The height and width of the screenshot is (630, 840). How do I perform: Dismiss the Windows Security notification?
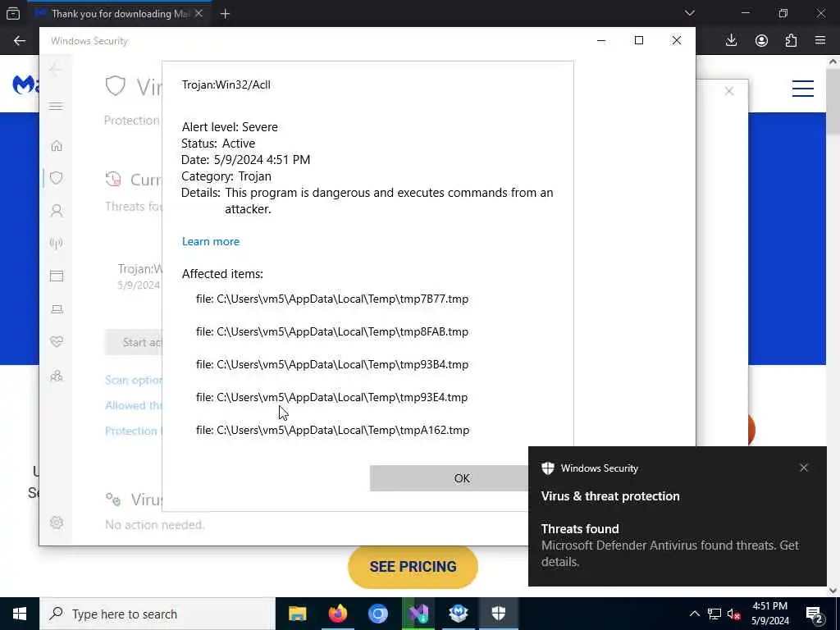click(804, 468)
